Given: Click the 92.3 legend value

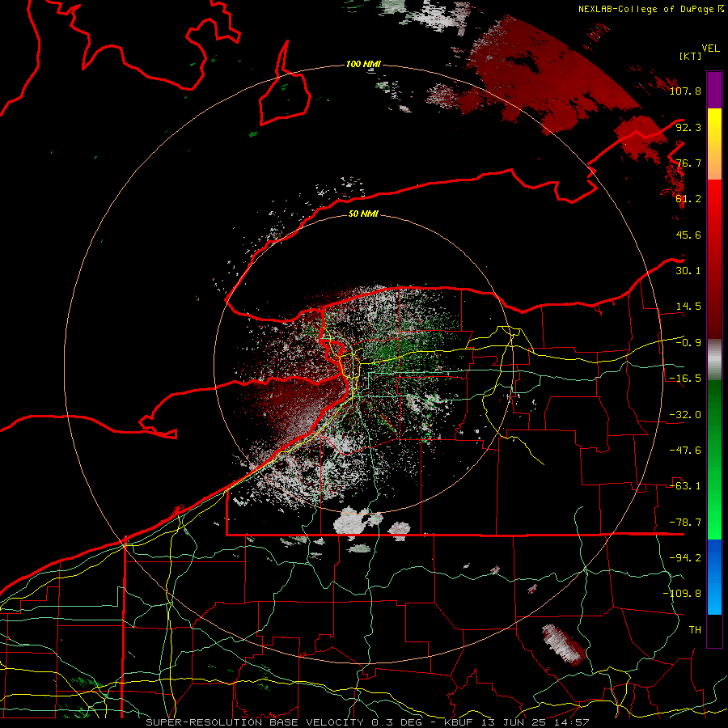Looking at the screenshot, I should click(688, 127).
